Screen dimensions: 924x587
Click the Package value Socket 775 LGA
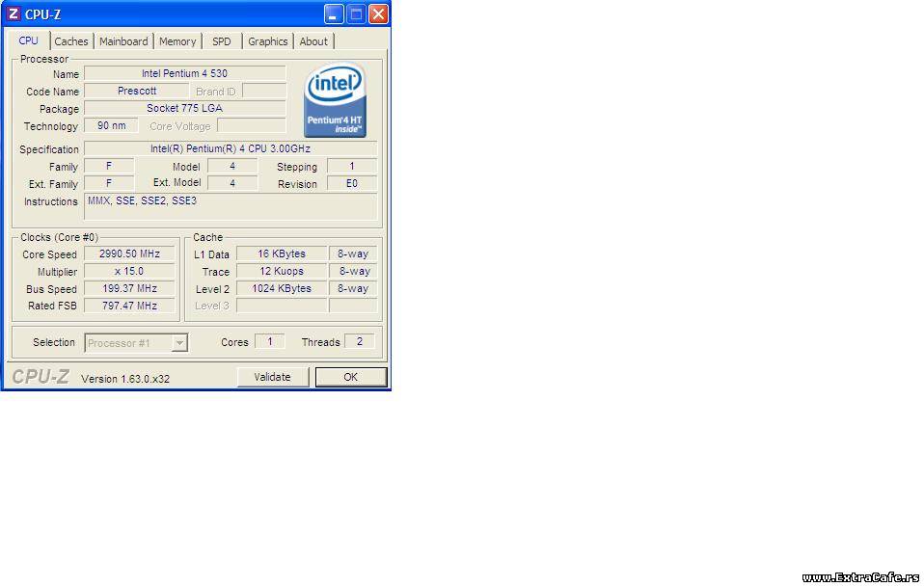click(184, 108)
